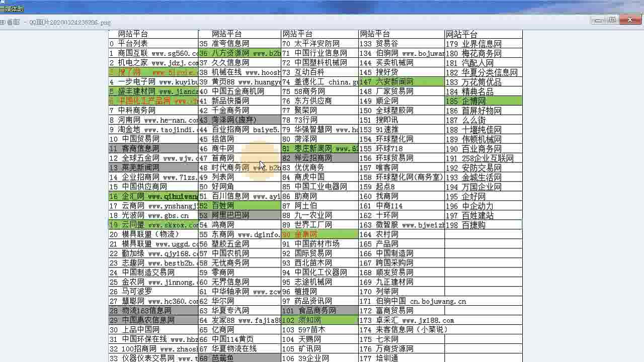The width and height of the screenshot is (644, 362).
Task: Click row 9 淘金地
Action: pos(153,130)
